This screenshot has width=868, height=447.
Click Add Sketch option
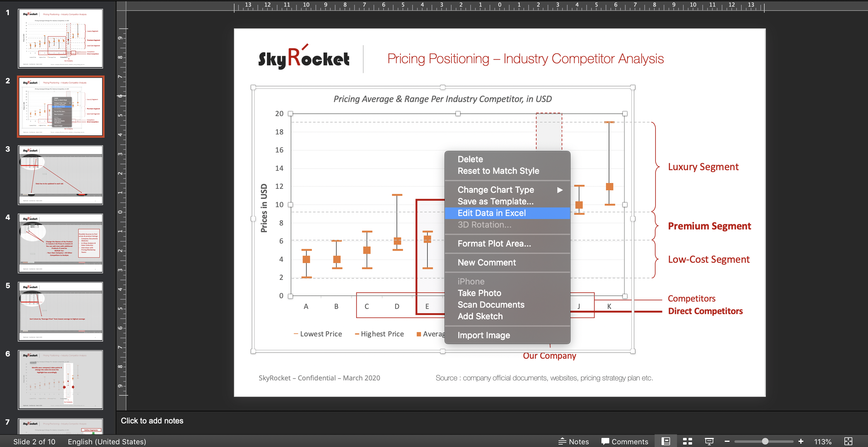[x=507, y=316]
